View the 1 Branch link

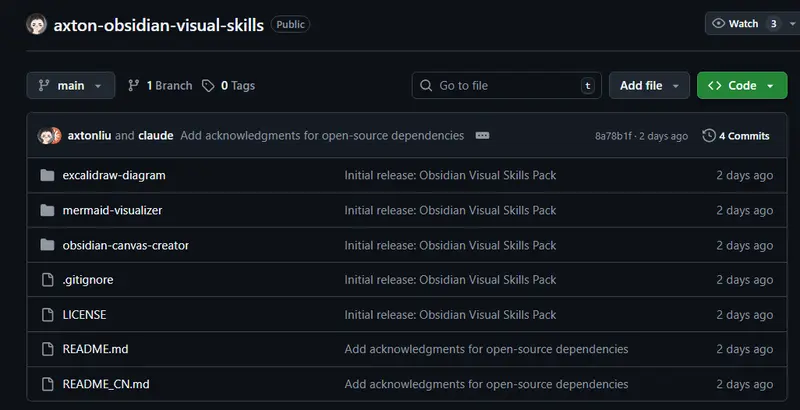[x=160, y=86]
